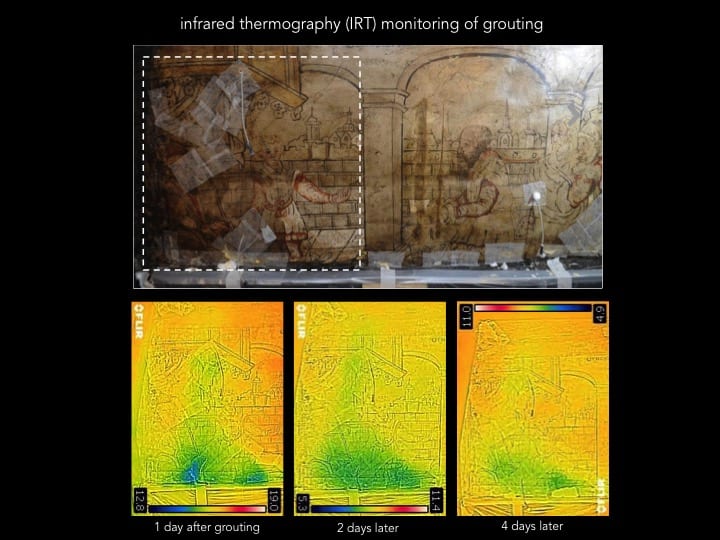
Task: Open the thermal image captioned '4 days later'
Action: tap(533, 408)
